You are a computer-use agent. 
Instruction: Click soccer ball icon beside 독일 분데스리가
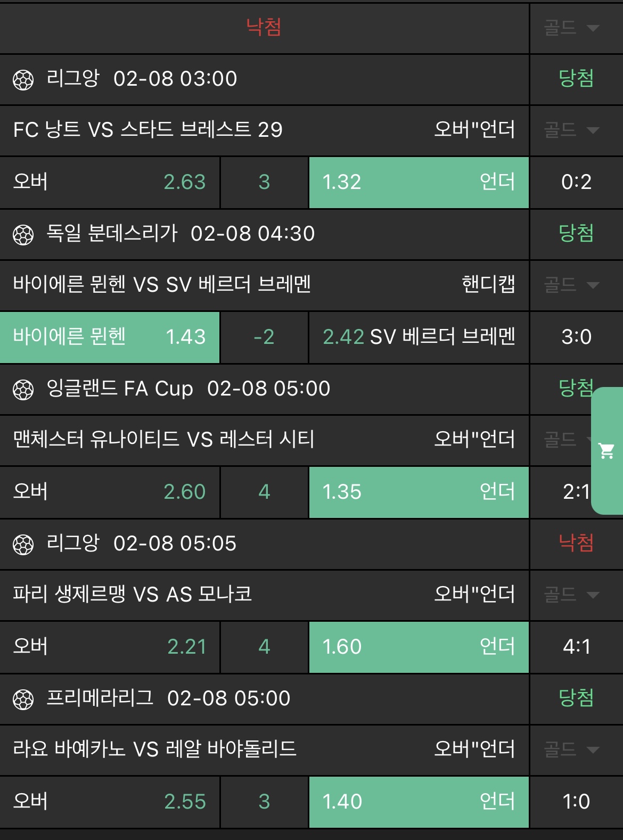pyautogui.click(x=23, y=235)
